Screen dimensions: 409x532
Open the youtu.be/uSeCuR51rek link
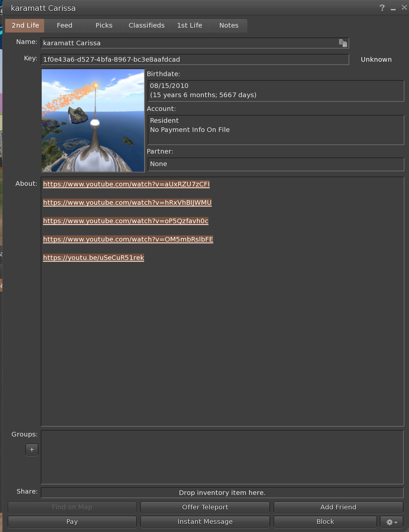click(94, 258)
